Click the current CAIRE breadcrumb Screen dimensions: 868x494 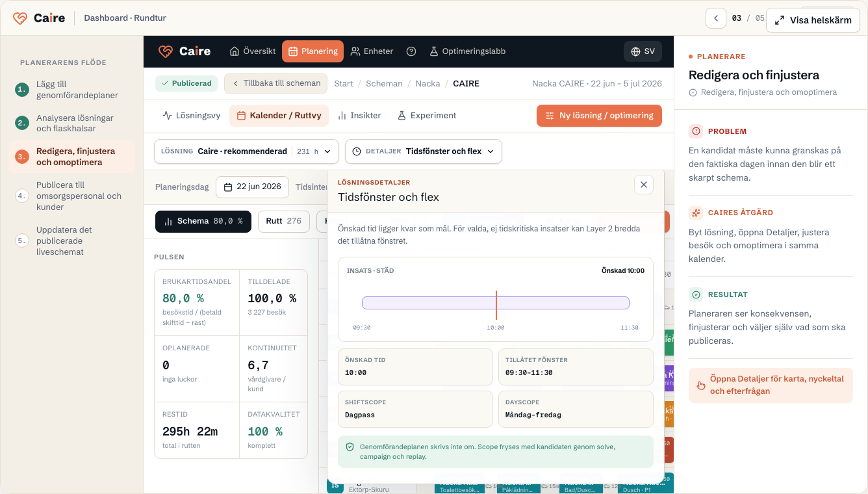[466, 84]
